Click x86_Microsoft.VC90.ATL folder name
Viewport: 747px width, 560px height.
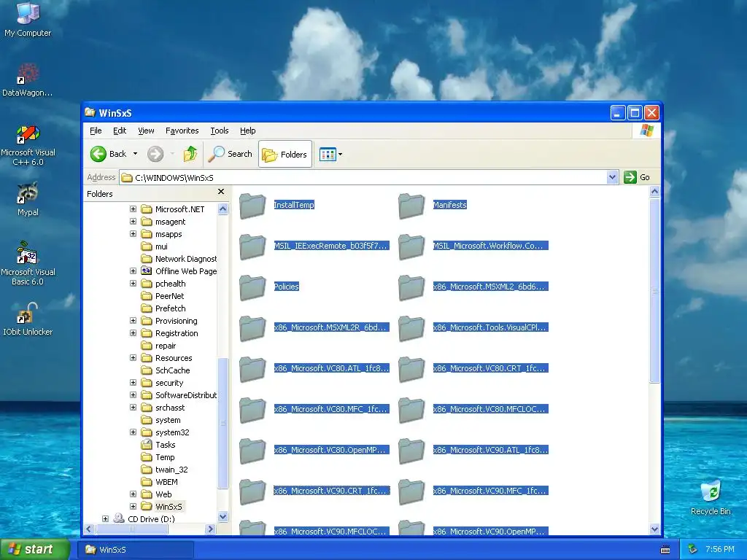tap(491, 449)
